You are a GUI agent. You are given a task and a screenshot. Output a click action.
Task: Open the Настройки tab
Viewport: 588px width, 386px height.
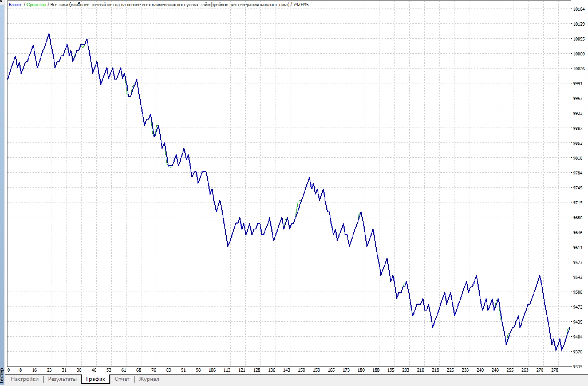coord(24,379)
